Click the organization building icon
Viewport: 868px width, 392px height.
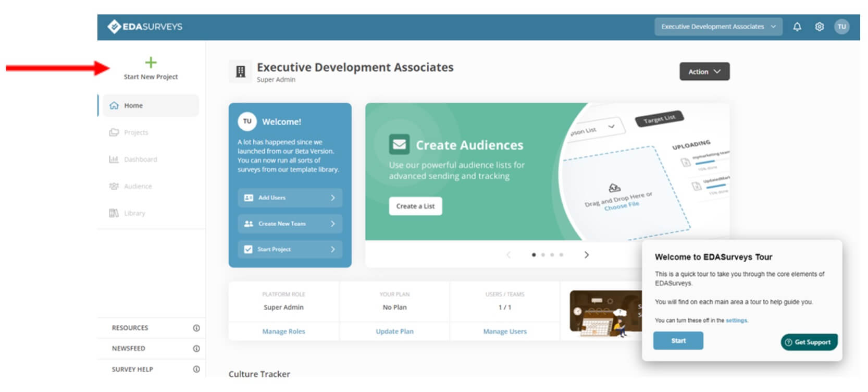(240, 71)
